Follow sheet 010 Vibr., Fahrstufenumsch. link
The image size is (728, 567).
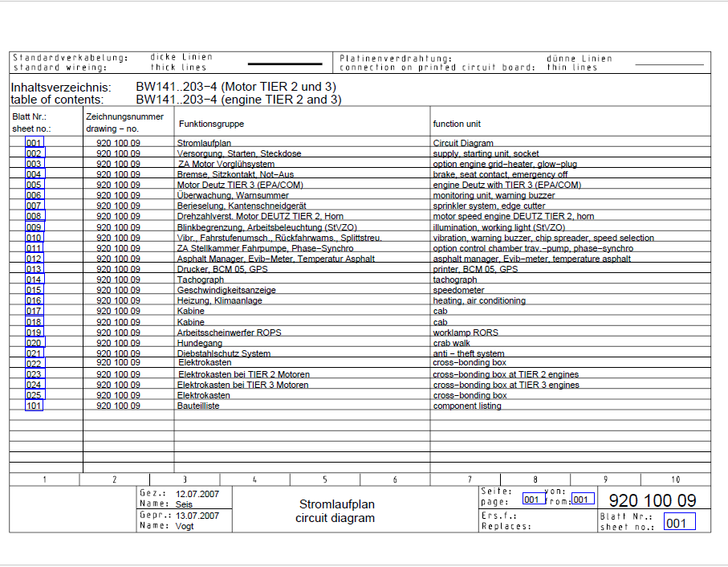pyautogui.click(x=34, y=237)
